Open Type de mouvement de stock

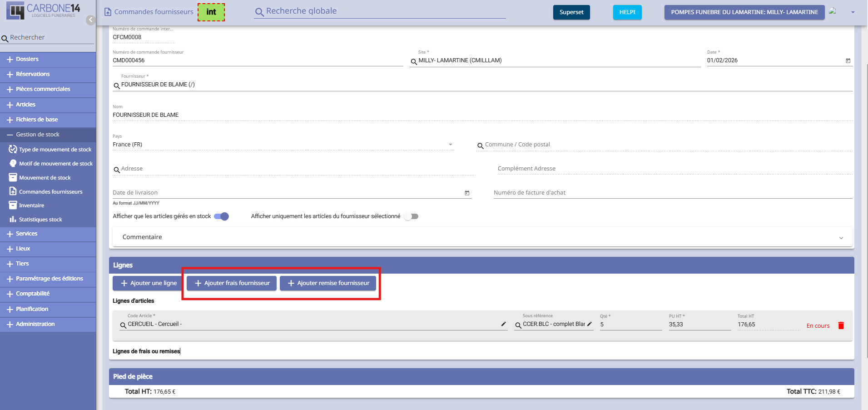(x=55, y=150)
